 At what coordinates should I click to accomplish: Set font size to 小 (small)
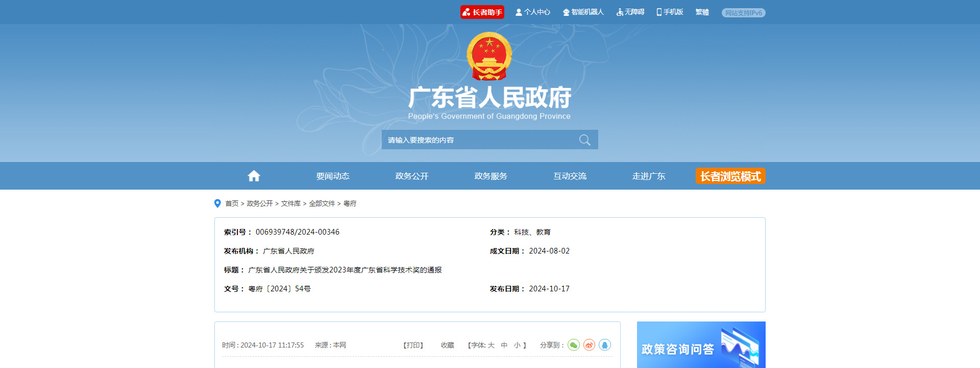(517, 346)
